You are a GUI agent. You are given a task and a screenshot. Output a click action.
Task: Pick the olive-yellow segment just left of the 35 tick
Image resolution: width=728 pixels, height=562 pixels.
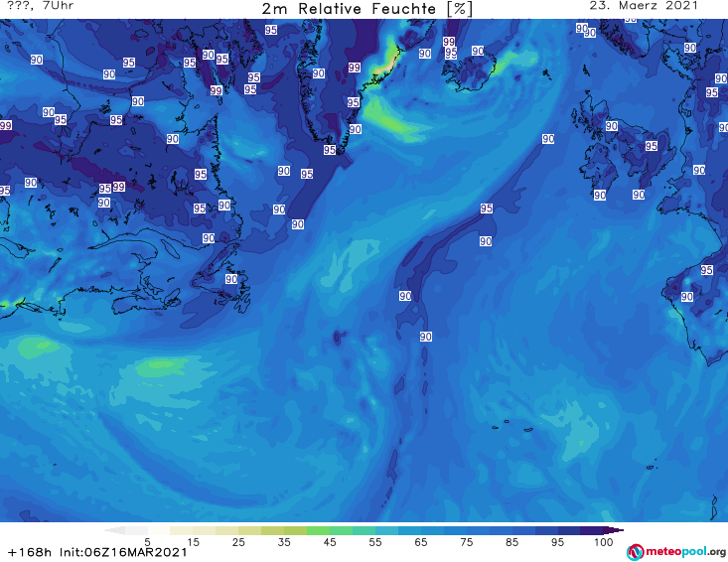coord(272,530)
